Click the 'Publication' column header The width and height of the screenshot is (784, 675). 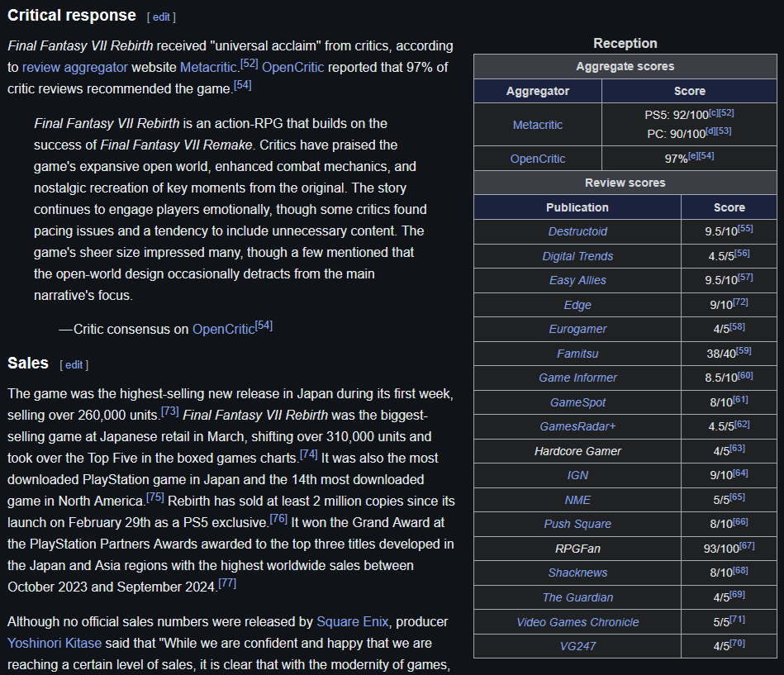pyautogui.click(x=577, y=207)
